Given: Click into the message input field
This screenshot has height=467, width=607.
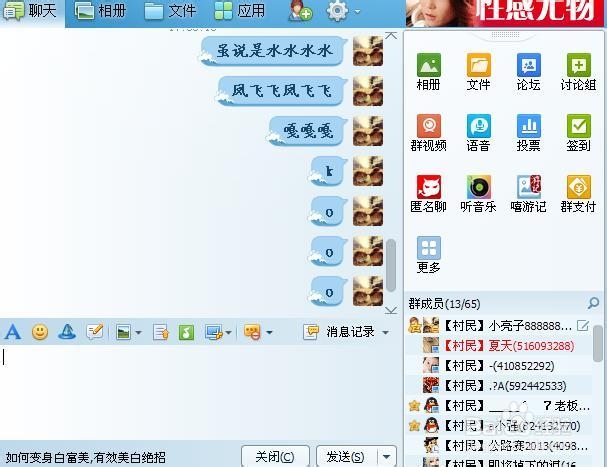Looking at the screenshot, I should point(199,391).
